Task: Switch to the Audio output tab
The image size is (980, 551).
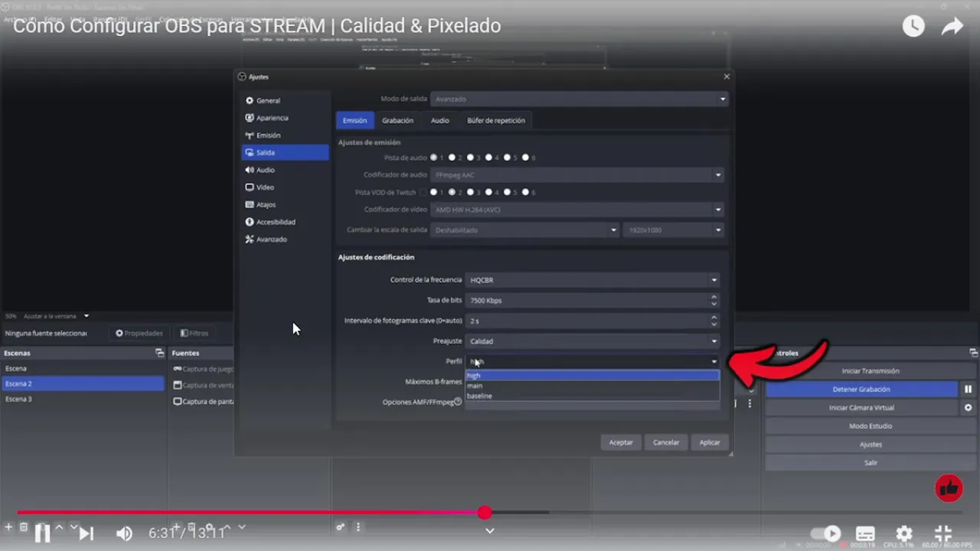Action: [439, 120]
